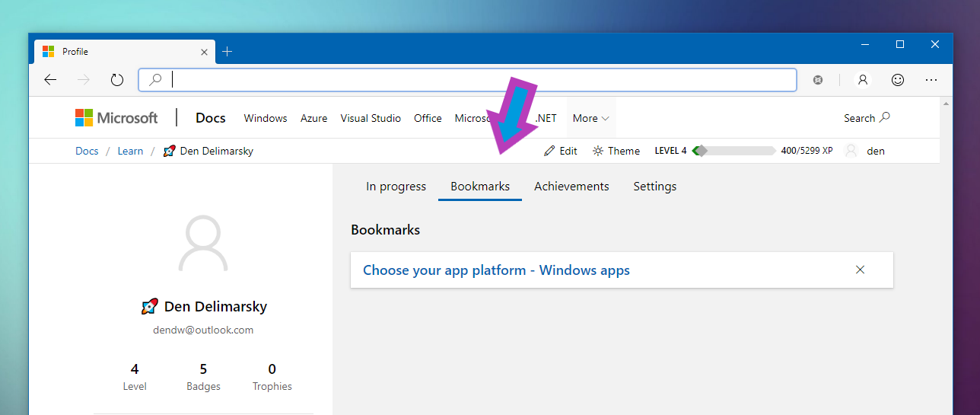
Task: Open the Visual Studio navigation item
Action: (371, 118)
